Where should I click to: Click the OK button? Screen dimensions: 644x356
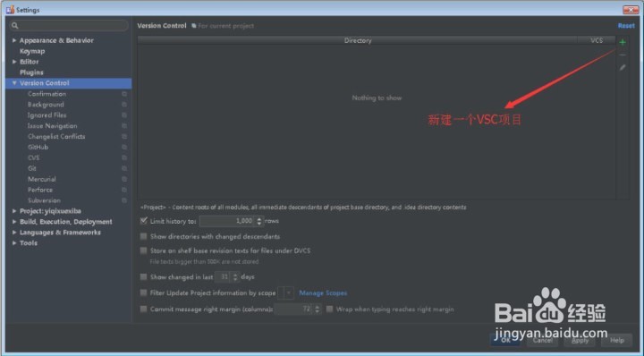506,340
